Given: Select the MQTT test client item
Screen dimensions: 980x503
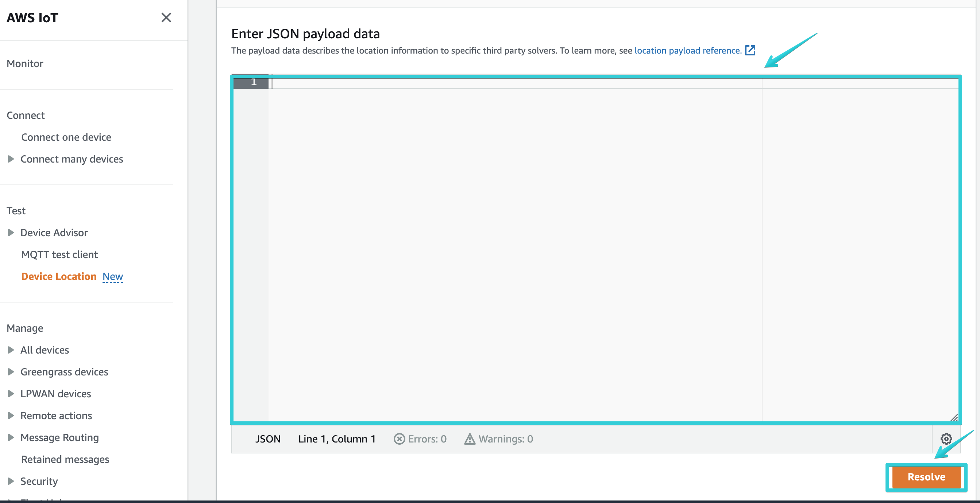Looking at the screenshot, I should click(x=59, y=254).
